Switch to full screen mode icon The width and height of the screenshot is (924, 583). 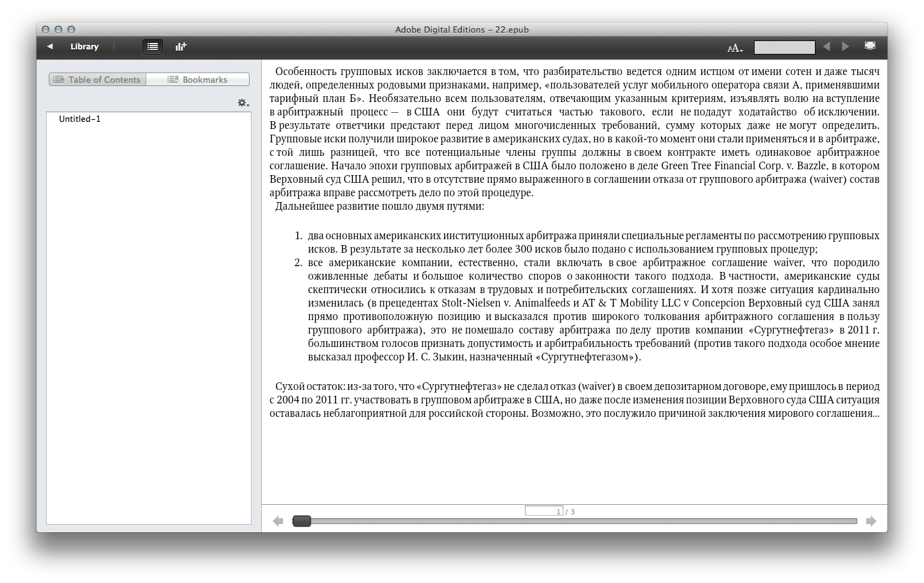click(870, 46)
